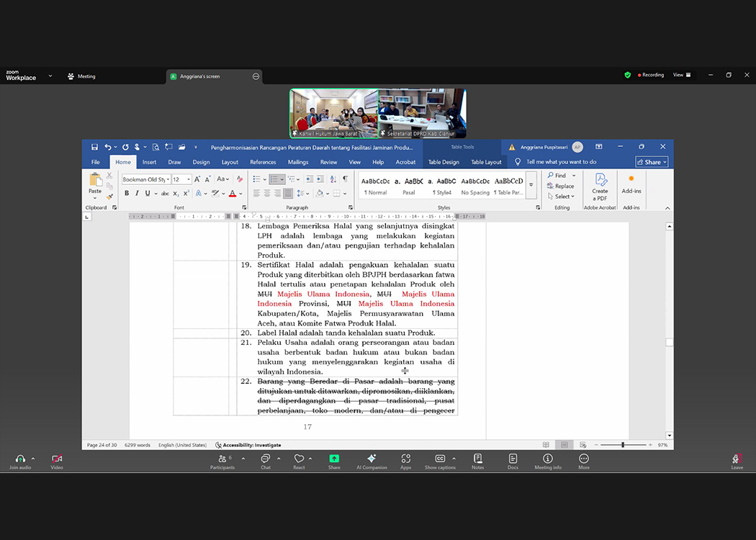Click the More icon in Zoom toolbar
Viewport: 756px width, 540px height.
click(x=584, y=459)
